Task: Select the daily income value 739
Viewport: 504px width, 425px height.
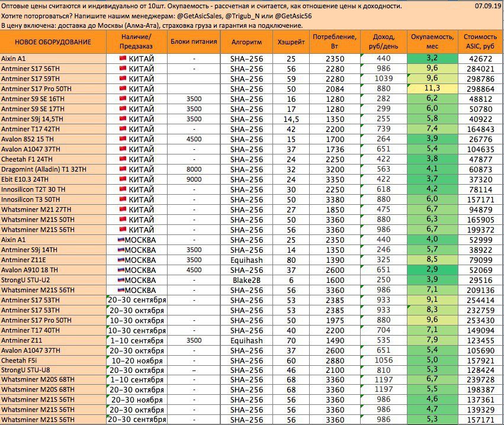Action: coord(384,129)
